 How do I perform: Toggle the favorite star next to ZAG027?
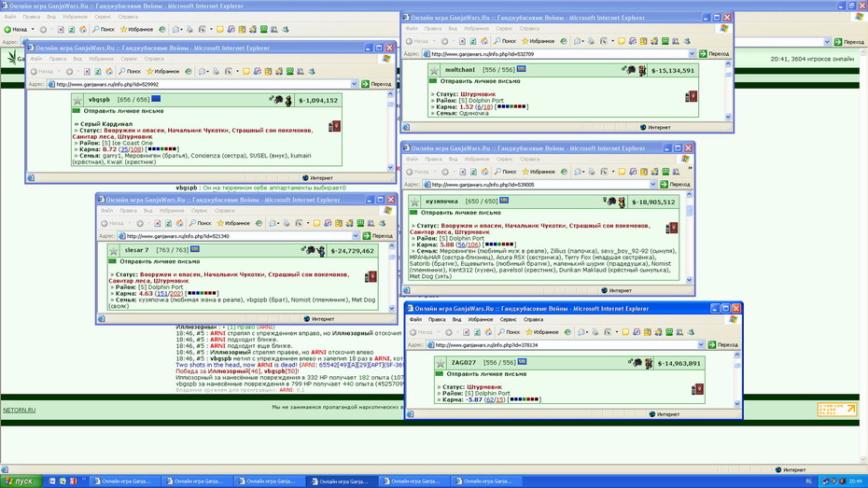[441, 363]
